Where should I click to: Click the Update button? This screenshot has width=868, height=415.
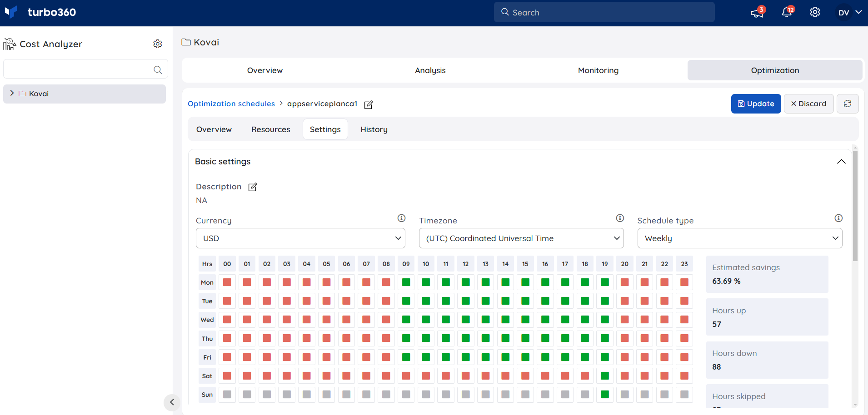click(x=756, y=104)
